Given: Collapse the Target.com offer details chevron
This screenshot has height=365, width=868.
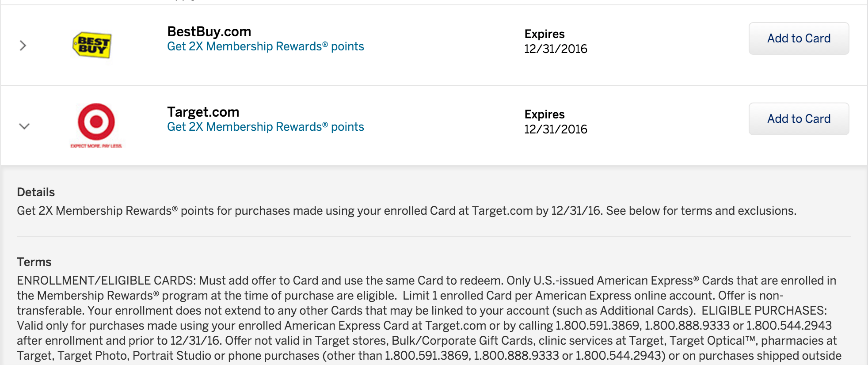Looking at the screenshot, I should [x=24, y=126].
